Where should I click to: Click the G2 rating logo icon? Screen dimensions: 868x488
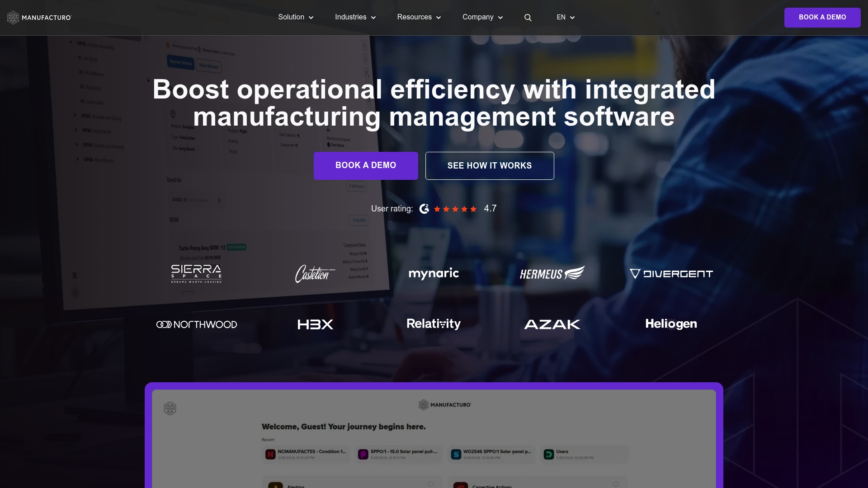tap(424, 209)
